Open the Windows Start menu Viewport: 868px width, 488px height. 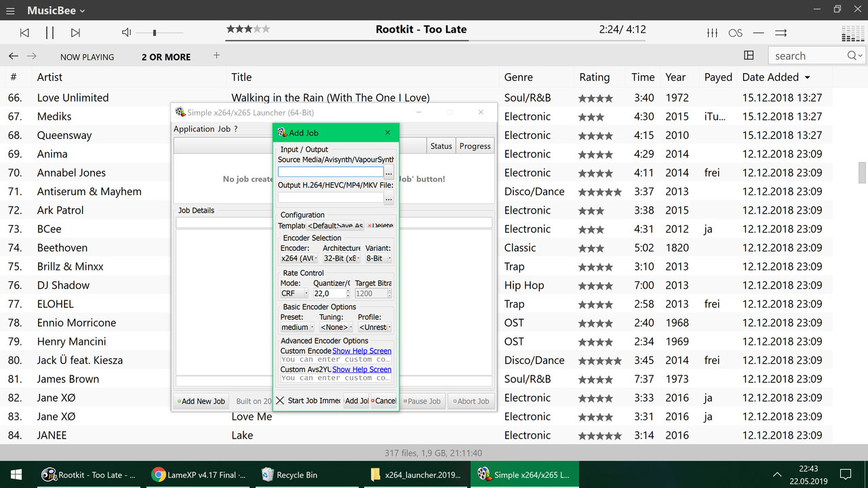16,474
